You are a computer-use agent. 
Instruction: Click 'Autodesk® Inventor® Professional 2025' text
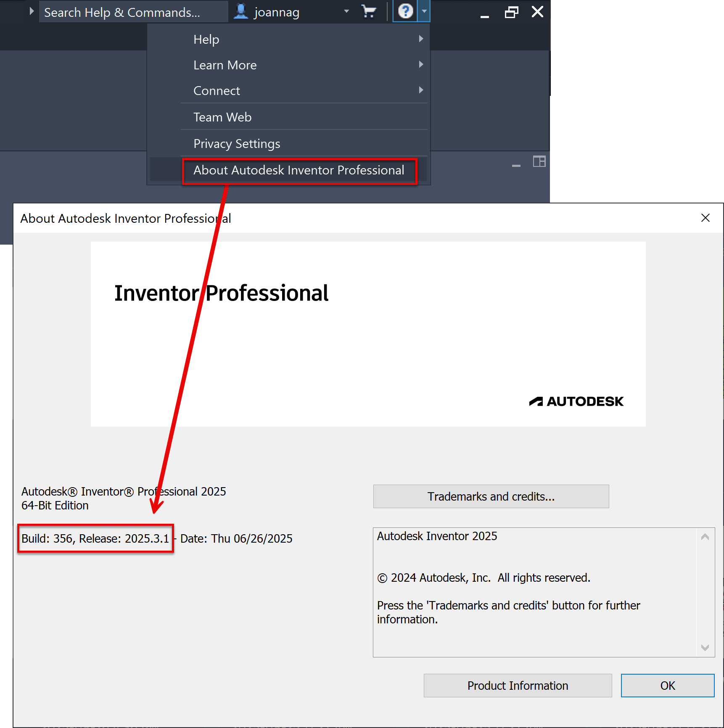click(124, 491)
